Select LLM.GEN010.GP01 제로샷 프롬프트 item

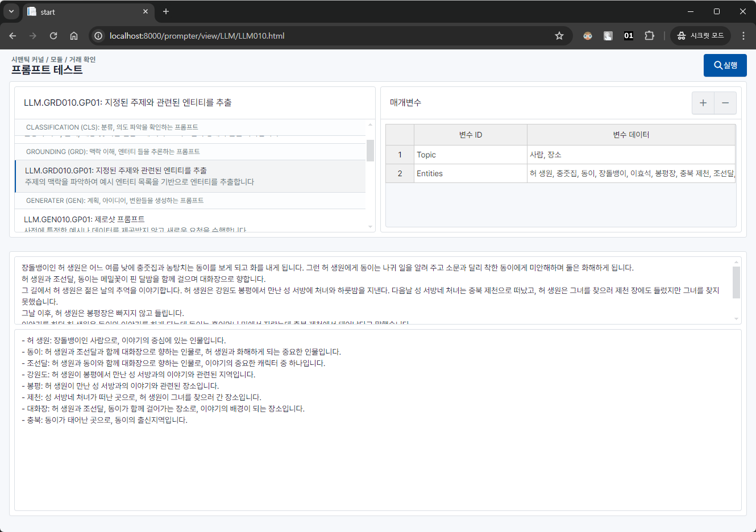pyautogui.click(x=190, y=221)
